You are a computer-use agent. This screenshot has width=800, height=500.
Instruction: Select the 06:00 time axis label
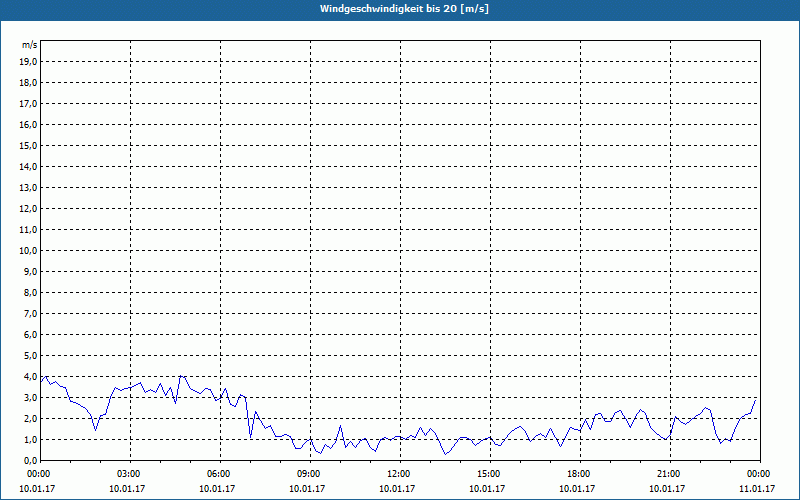coord(218,474)
